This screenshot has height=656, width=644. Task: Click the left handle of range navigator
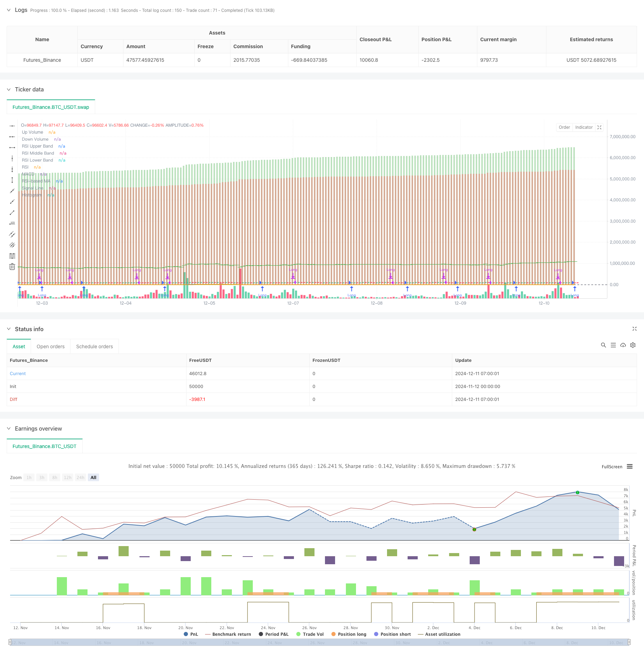[10, 642]
